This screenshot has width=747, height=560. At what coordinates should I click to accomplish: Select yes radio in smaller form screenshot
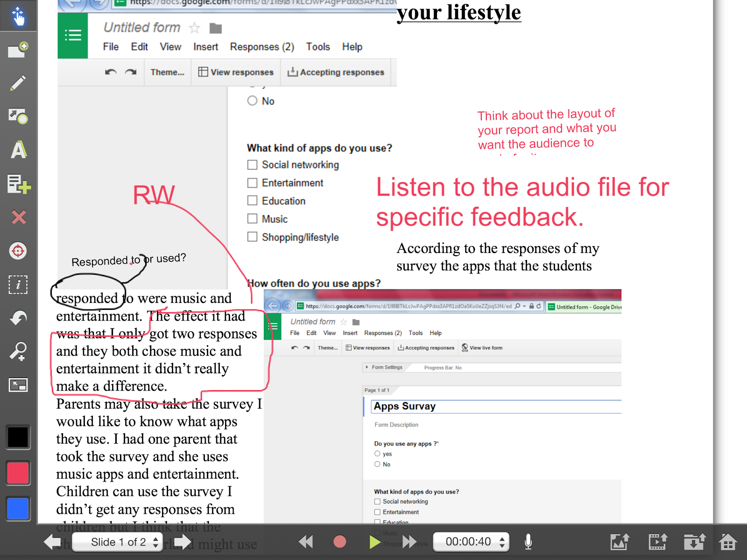coord(377,454)
